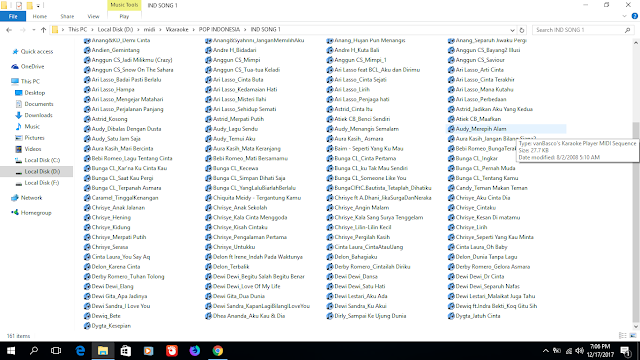Open Explorer help question mark
This screenshot has height=360, width=640.
click(634, 16)
